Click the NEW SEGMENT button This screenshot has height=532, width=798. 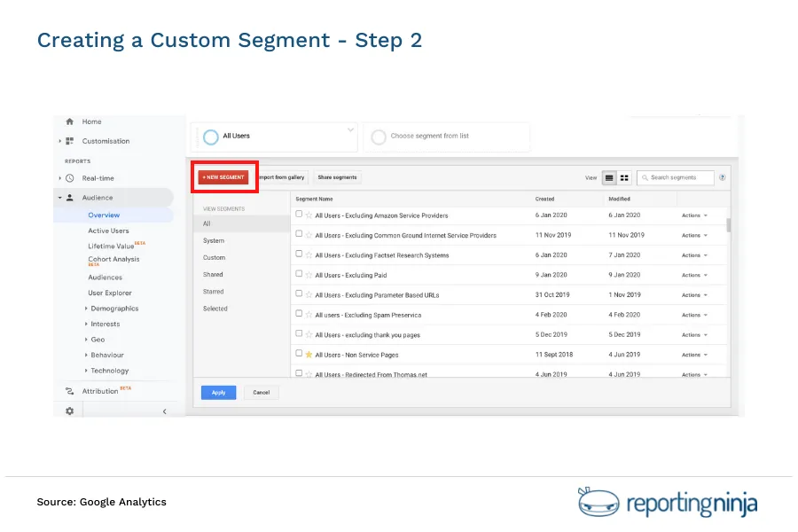pos(223,176)
